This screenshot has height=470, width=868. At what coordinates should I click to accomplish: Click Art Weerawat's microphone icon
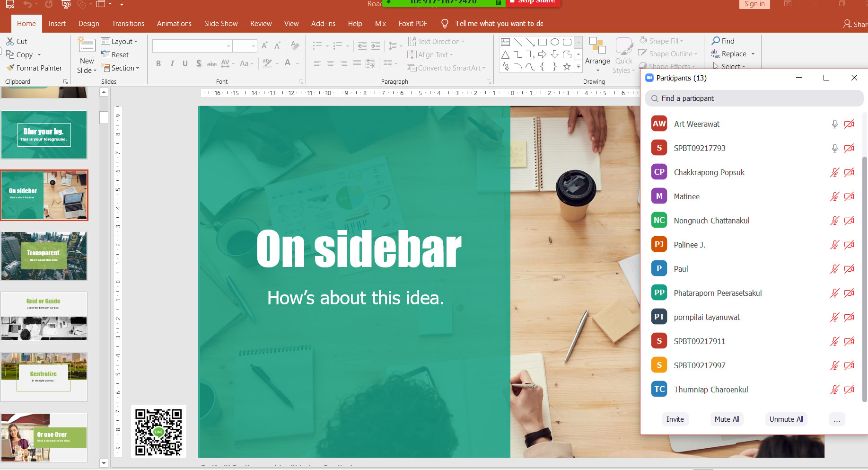pyautogui.click(x=835, y=124)
